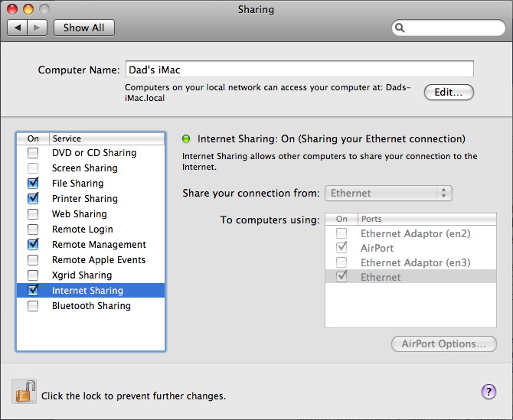The width and height of the screenshot is (513, 420).
Task: Turn off the Internet Sharing checkbox
Action: (33, 290)
